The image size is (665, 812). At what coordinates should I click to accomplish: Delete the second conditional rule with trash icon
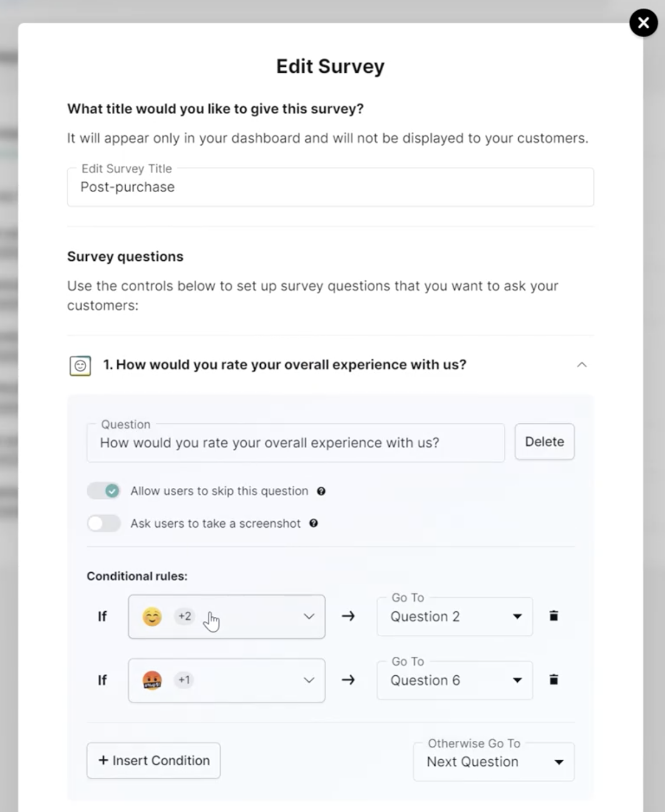point(553,680)
